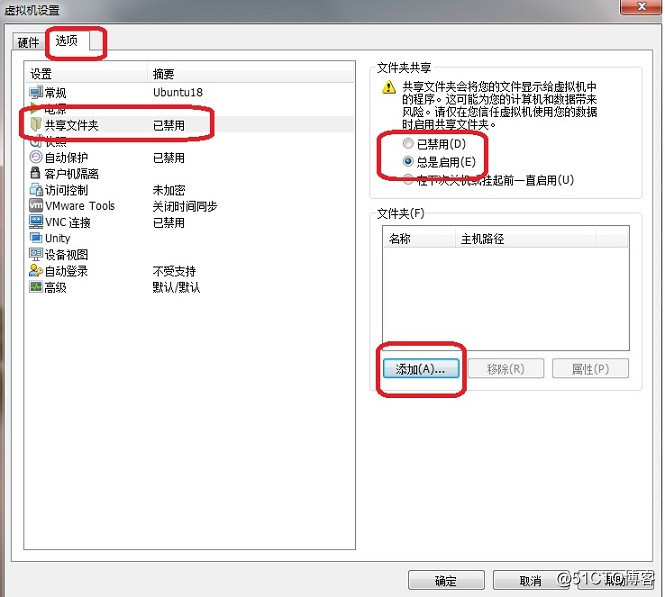Click the Unity icon
The width and height of the screenshot is (665, 597).
tap(36, 238)
